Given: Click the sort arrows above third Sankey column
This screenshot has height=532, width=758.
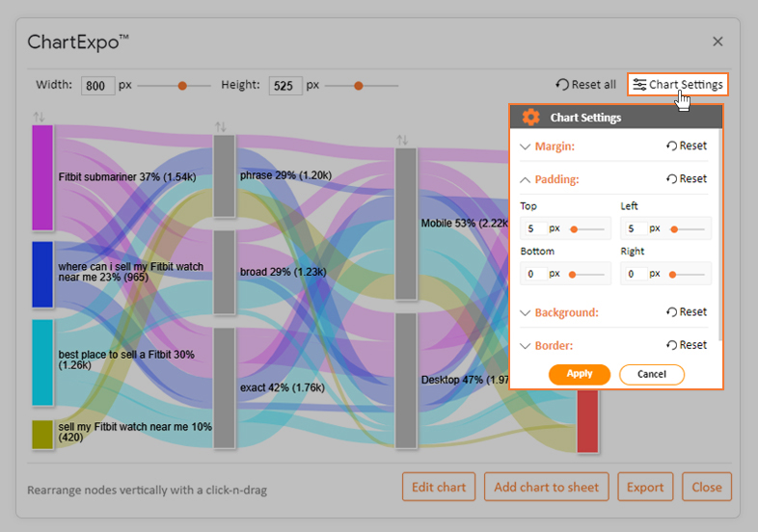Looking at the screenshot, I should pos(402,140).
